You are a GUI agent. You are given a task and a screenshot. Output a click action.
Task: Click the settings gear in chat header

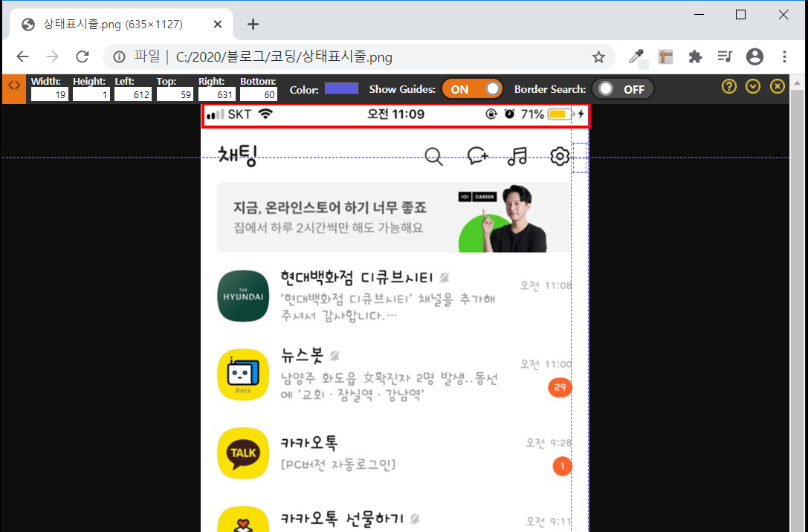point(560,156)
